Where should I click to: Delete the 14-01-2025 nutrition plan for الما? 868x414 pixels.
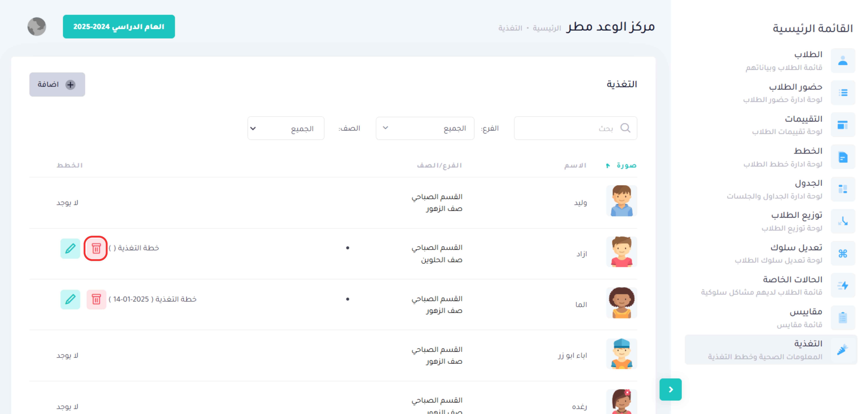click(x=96, y=299)
